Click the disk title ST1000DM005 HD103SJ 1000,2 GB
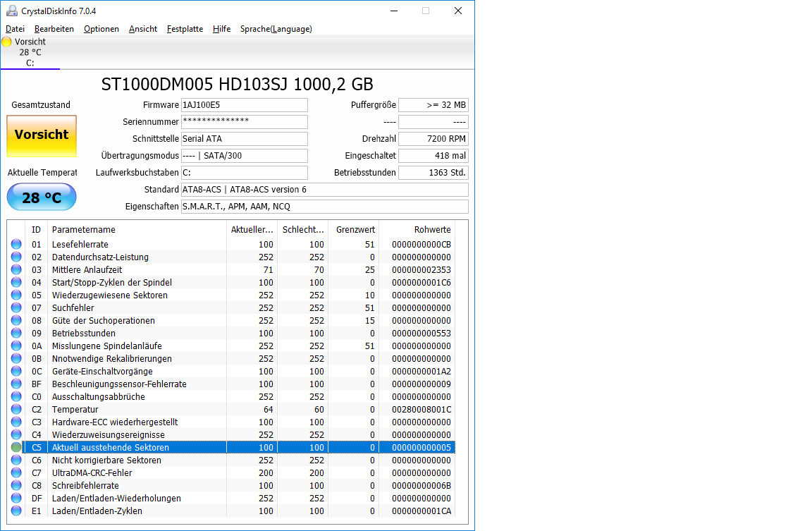812x531 pixels. [237, 85]
